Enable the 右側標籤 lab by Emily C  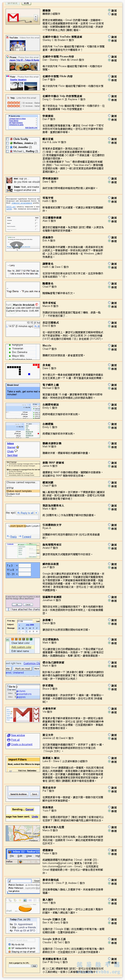[x=109, y=424]
